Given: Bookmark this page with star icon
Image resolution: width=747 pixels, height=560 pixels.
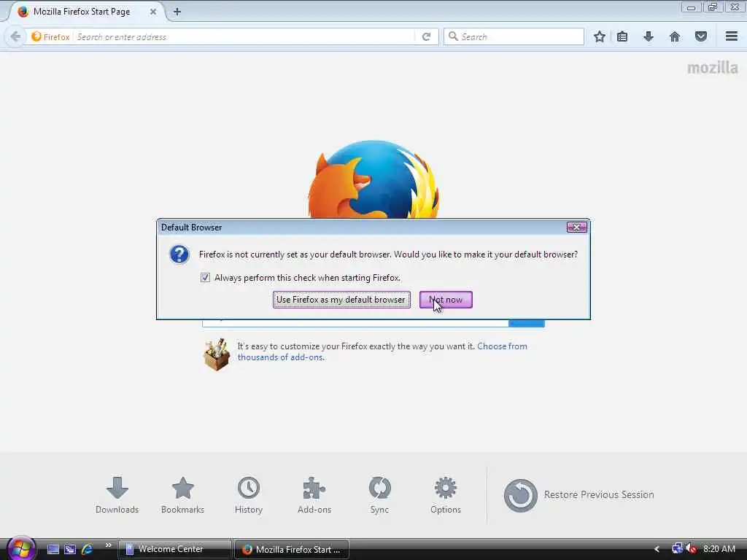Looking at the screenshot, I should tap(600, 36).
